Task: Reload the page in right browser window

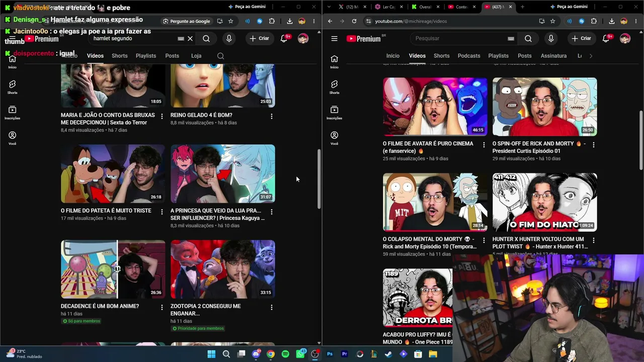Action: pos(354,21)
